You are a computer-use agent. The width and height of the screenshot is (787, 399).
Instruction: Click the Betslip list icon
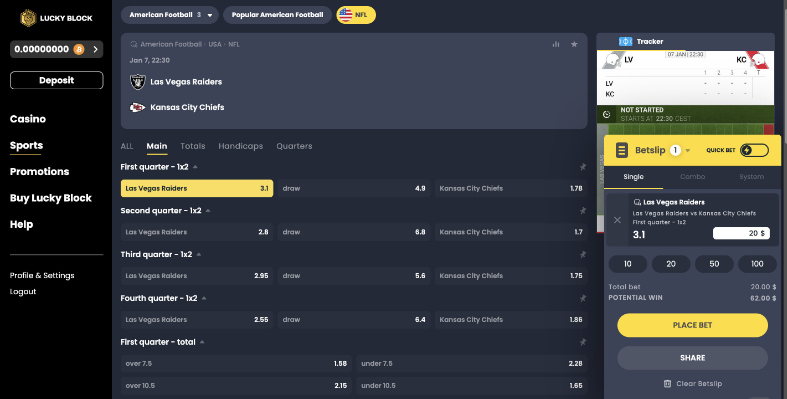622,150
